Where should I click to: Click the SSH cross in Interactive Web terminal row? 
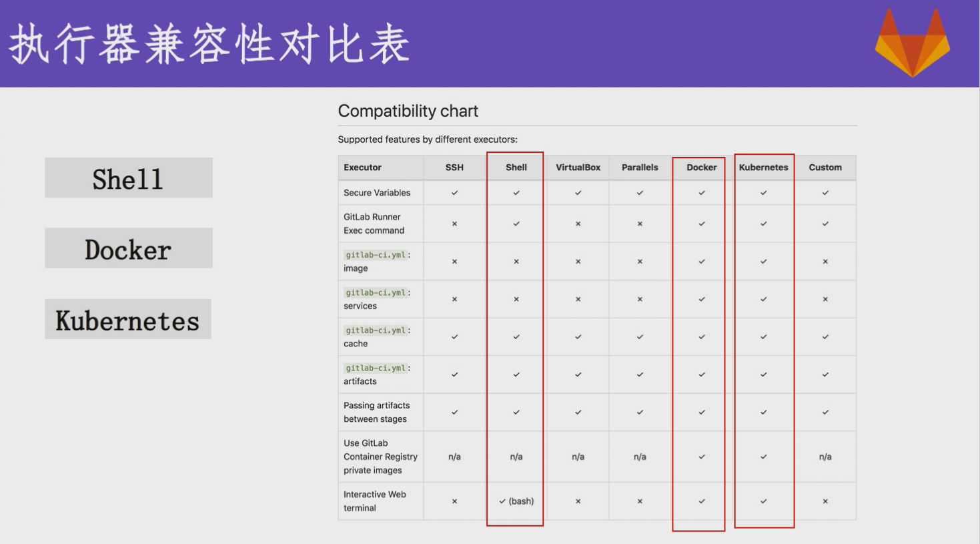click(x=454, y=501)
